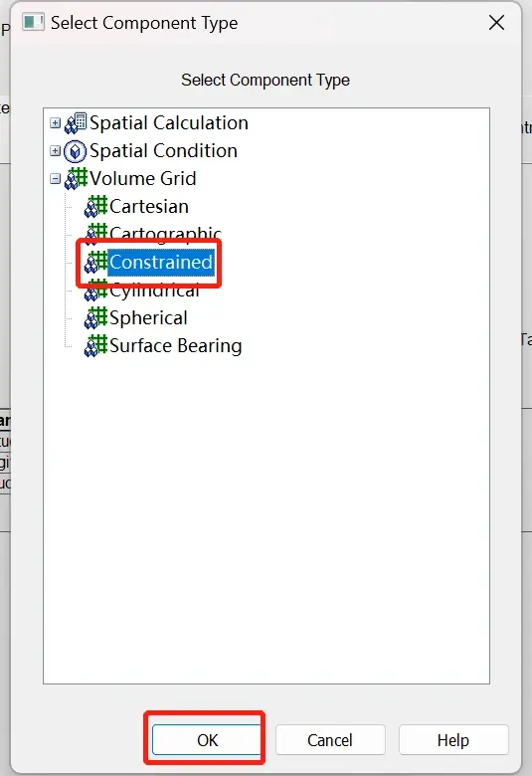Expand the Spatial Condition node

56,151
